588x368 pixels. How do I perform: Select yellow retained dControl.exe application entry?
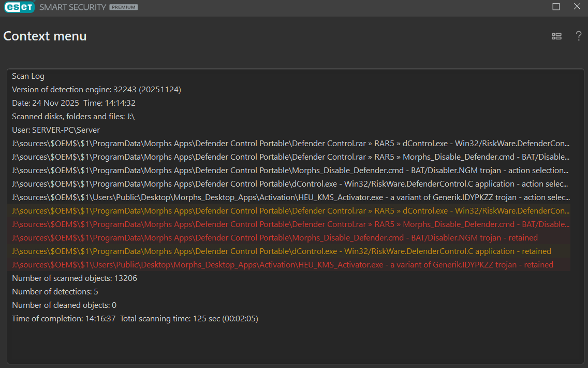(x=281, y=251)
